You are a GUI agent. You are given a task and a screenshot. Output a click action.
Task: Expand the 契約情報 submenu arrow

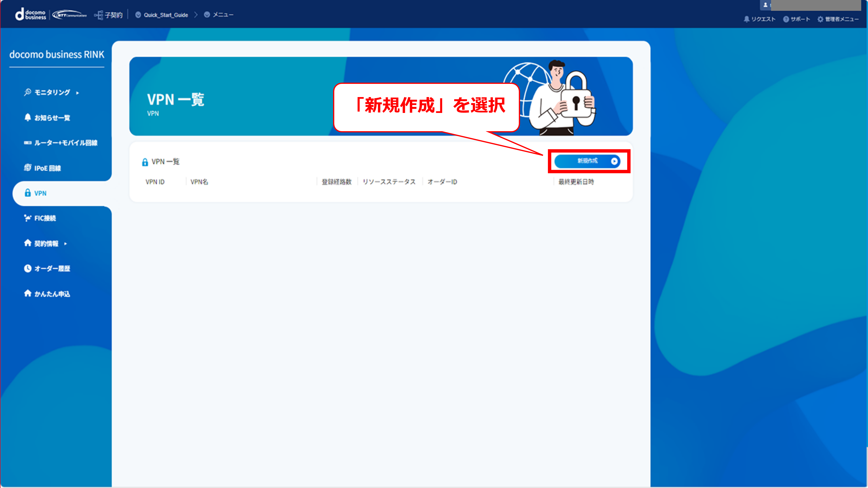tap(65, 244)
